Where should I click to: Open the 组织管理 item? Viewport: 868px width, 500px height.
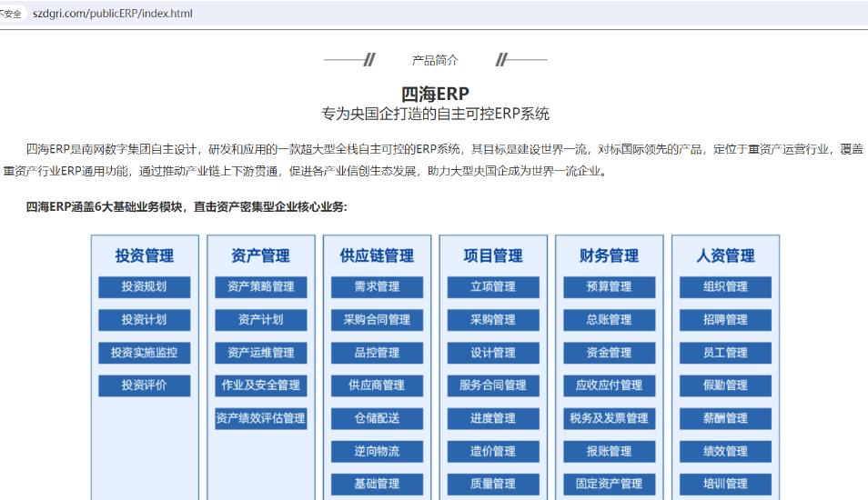pyautogui.click(x=725, y=287)
